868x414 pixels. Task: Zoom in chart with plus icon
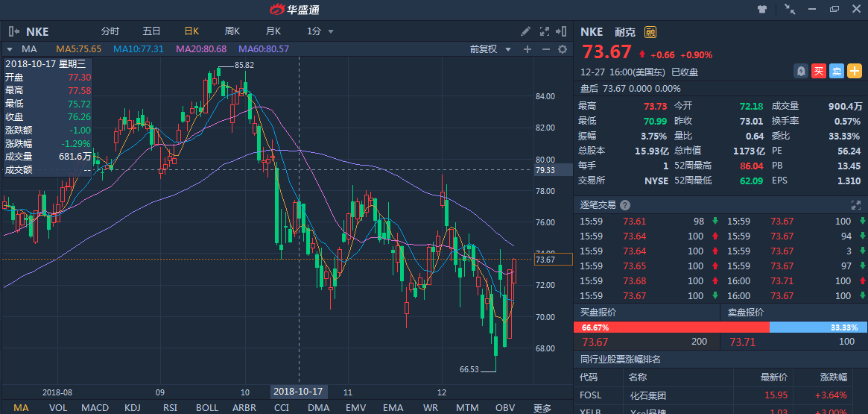point(528,49)
